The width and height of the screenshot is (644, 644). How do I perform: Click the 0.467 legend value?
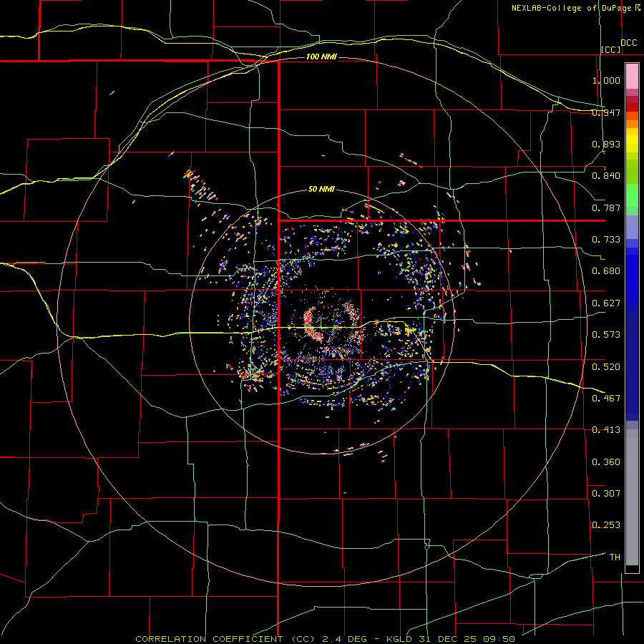point(606,399)
